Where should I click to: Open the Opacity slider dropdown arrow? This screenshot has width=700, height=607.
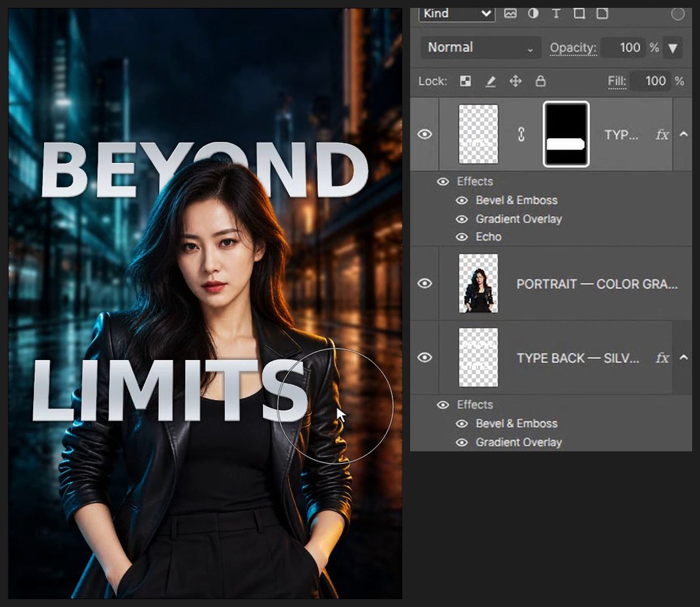point(673,48)
